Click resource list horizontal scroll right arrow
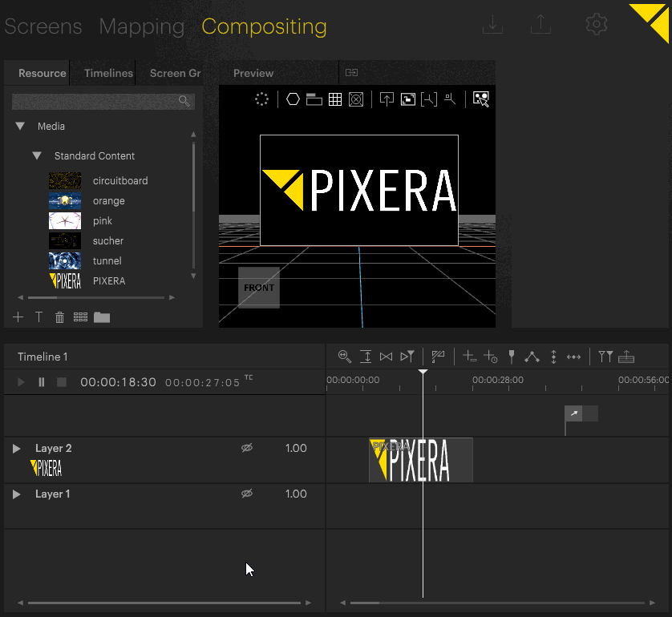 point(172,297)
